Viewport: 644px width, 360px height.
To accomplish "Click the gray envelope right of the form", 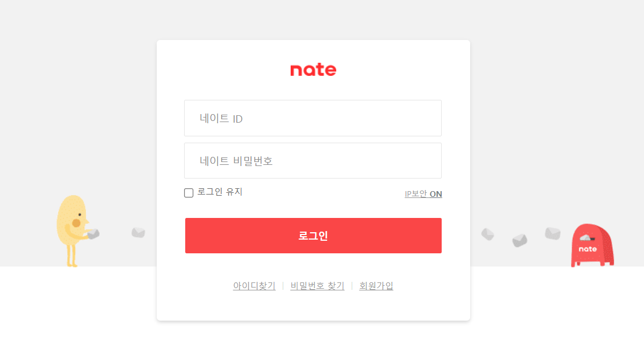I will click(x=487, y=234).
